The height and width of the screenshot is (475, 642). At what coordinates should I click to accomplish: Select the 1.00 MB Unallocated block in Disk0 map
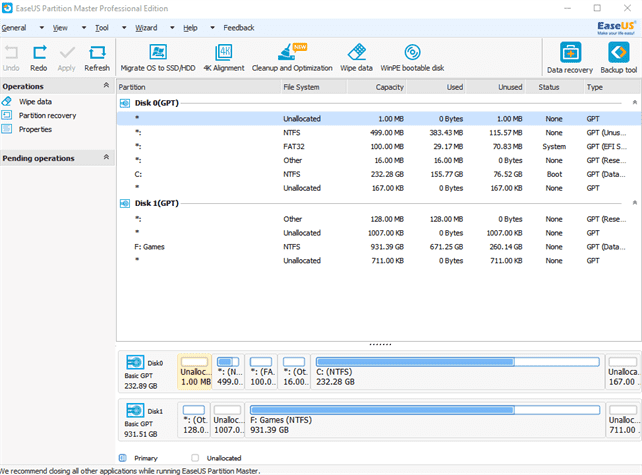coord(194,372)
